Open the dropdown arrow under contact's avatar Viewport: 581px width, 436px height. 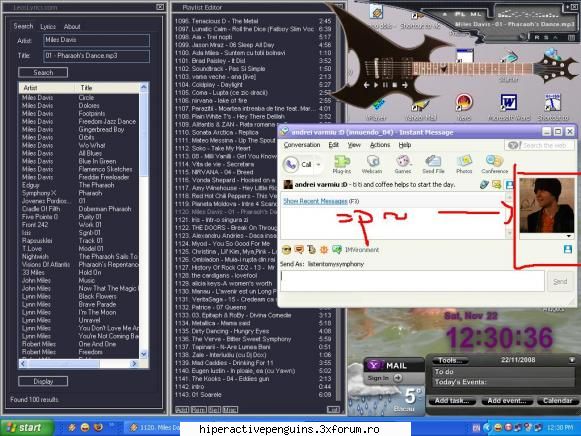(x=568, y=236)
